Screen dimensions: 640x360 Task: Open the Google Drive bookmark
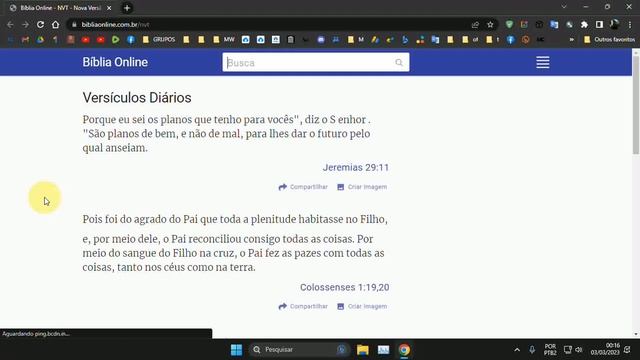coord(40,40)
